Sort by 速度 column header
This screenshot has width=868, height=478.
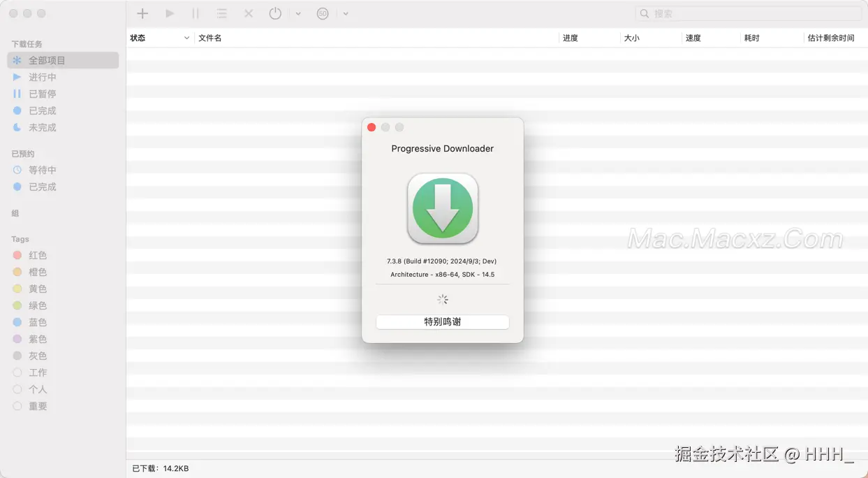tap(693, 38)
